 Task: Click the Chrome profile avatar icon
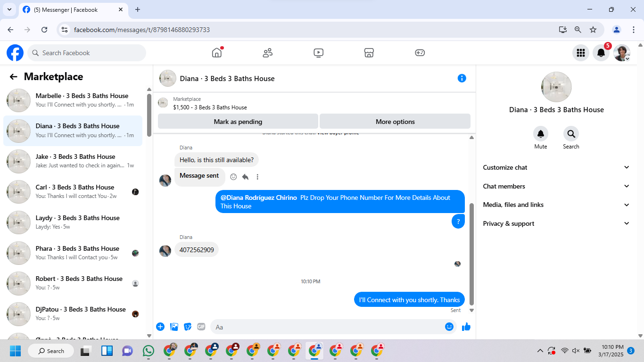[617, 30]
